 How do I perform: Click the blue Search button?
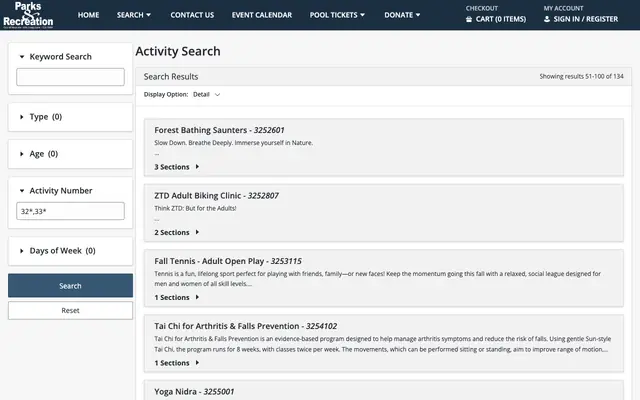(x=70, y=286)
